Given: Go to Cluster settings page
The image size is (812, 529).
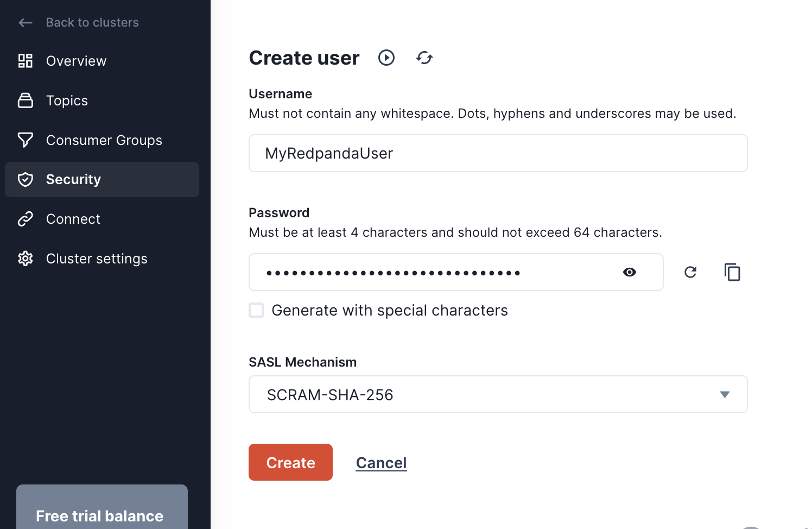Looking at the screenshot, I should (x=97, y=259).
